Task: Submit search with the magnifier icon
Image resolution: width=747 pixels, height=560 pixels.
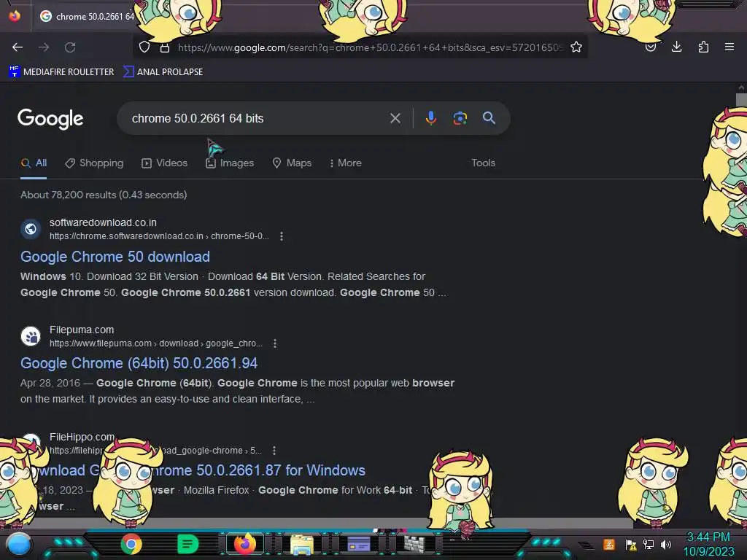Action: (x=489, y=118)
